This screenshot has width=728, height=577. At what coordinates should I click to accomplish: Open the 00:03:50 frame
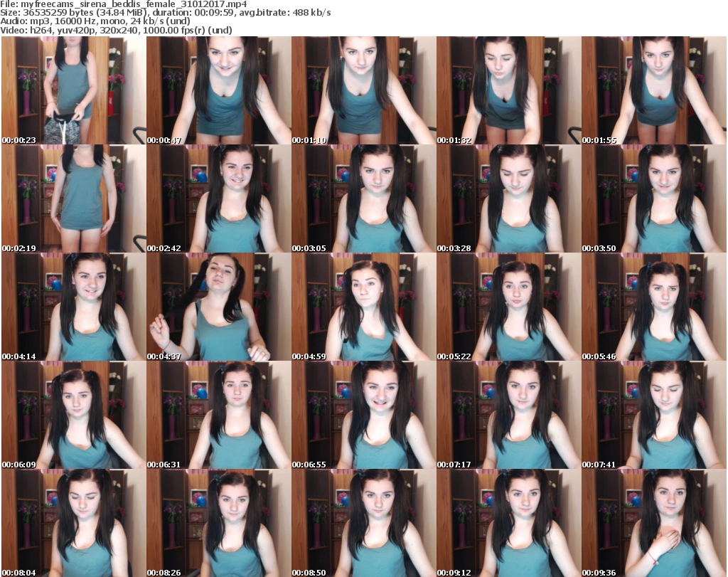pos(654,198)
